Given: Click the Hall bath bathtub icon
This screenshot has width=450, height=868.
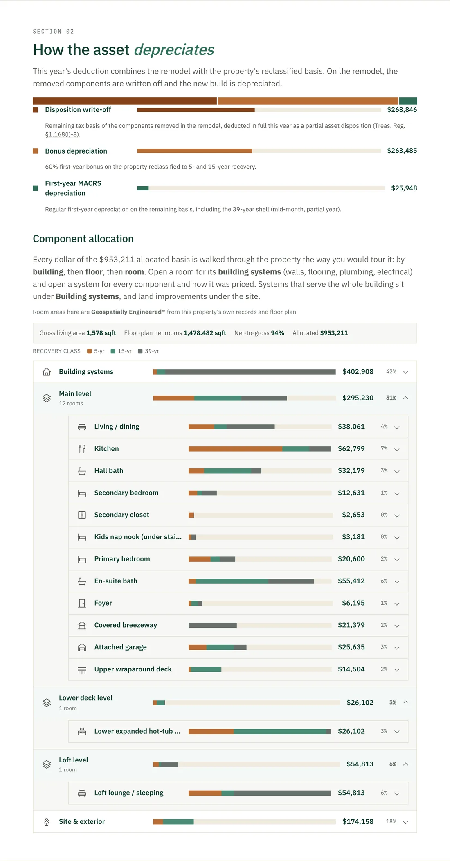Looking at the screenshot, I should [x=82, y=471].
